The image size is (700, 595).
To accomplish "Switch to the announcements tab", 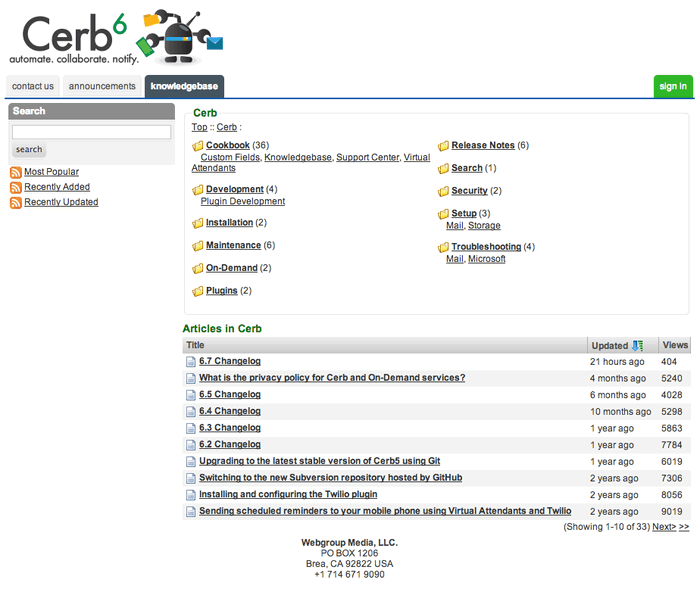I will pos(102,86).
